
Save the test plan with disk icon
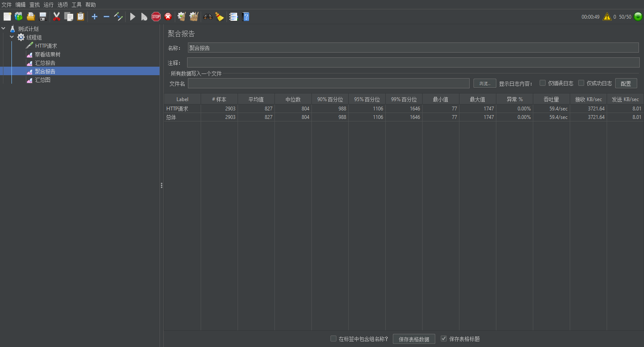43,17
